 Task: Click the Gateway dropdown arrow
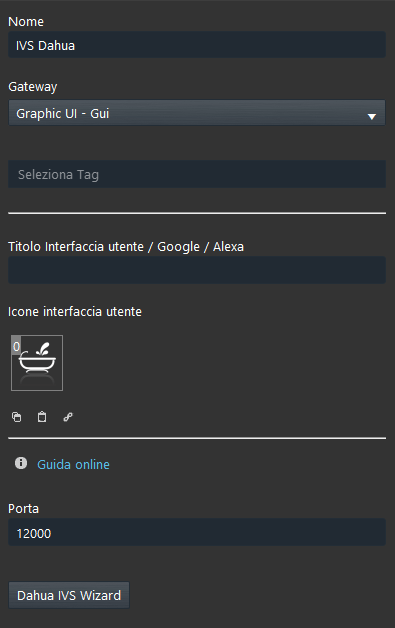(372, 117)
